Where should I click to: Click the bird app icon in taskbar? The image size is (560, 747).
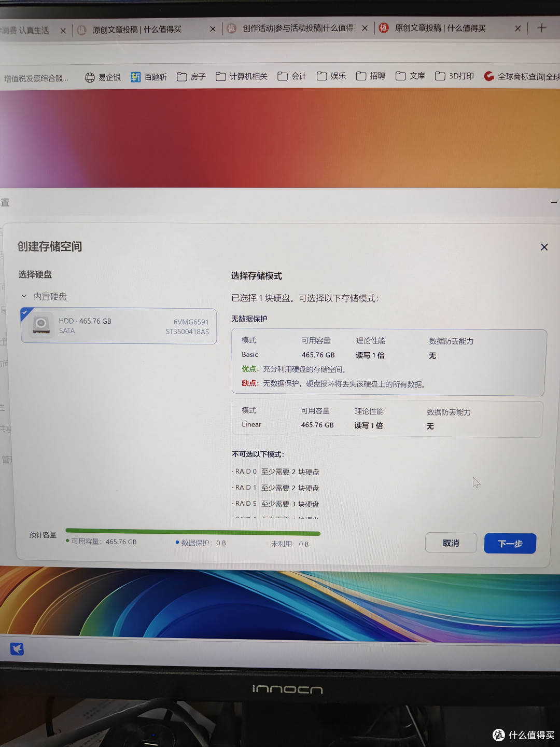(17, 649)
